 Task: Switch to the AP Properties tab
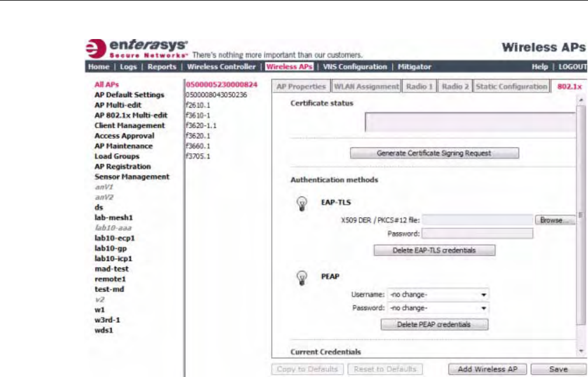(x=301, y=86)
